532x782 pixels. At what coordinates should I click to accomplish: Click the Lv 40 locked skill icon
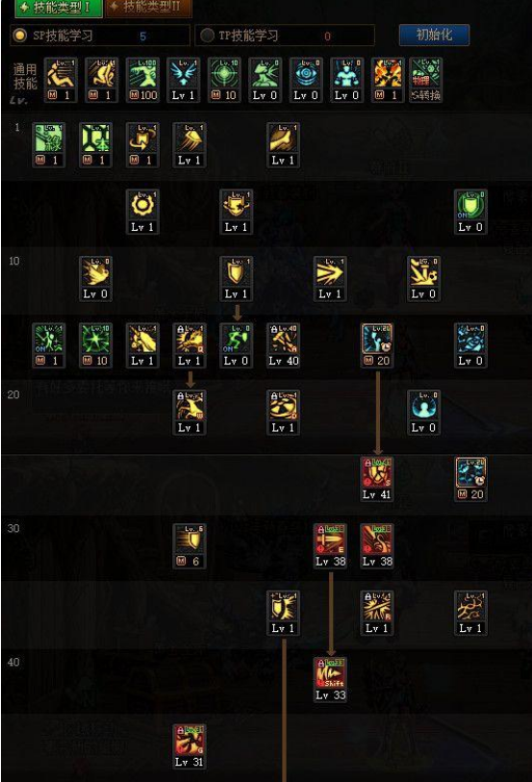(x=283, y=345)
